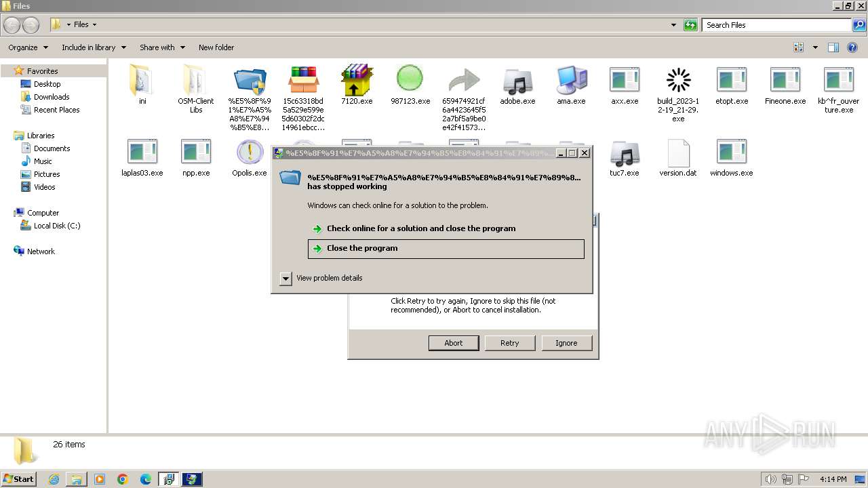The height and width of the screenshot is (488, 868).
Task: Select the OSM-Client Libs folder
Action: [196, 81]
